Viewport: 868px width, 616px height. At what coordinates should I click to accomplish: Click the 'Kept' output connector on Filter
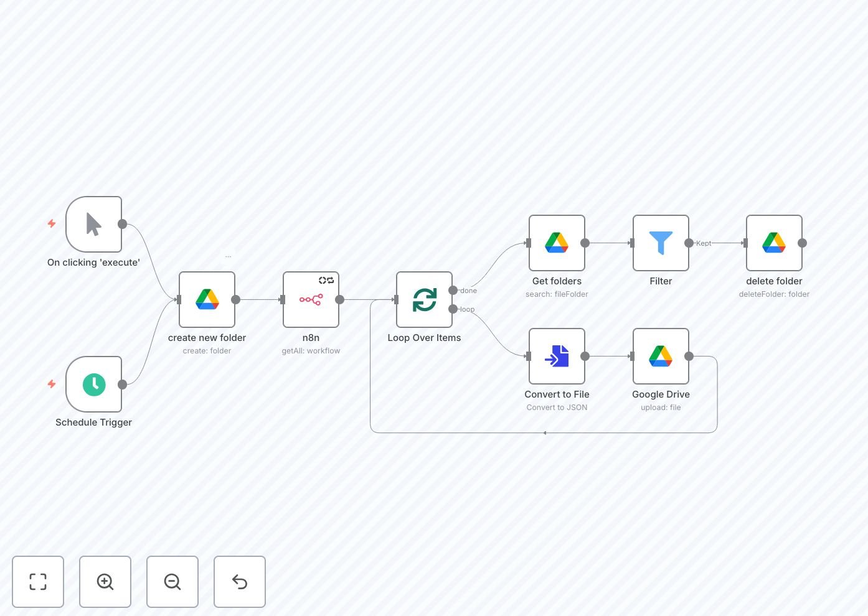tap(689, 243)
